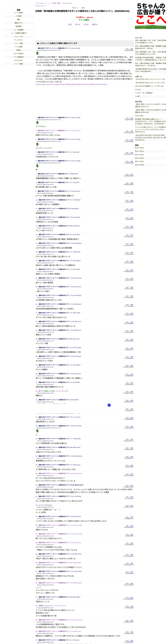
Task: Click the green avatar icon on post 6
Action: 37,166
